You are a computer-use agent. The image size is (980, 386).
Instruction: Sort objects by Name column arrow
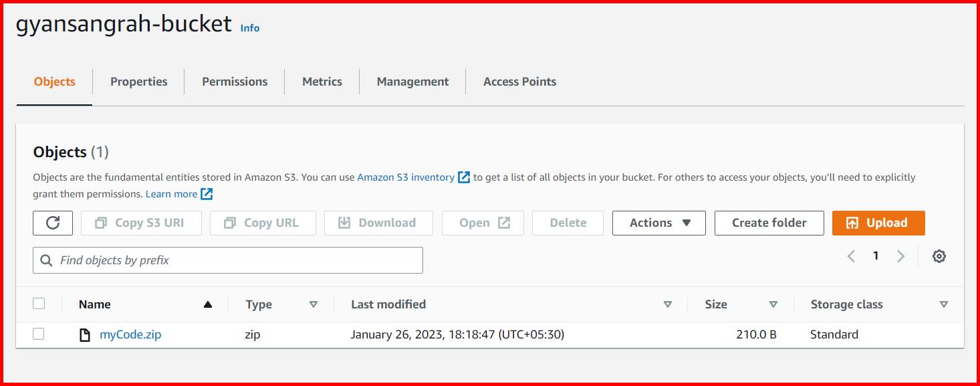coord(208,304)
